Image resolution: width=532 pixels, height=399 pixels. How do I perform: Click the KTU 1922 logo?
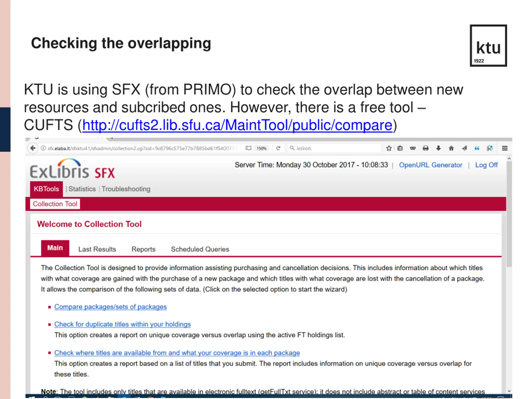click(488, 46)
